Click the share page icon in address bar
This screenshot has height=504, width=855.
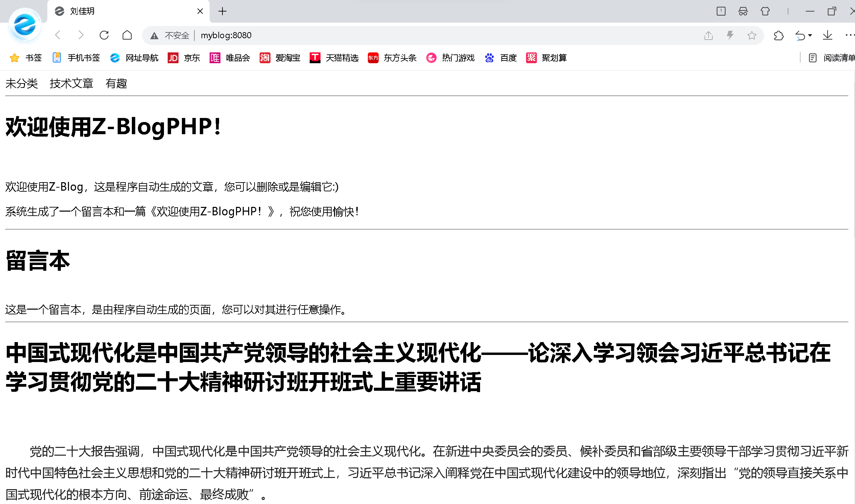708,35
